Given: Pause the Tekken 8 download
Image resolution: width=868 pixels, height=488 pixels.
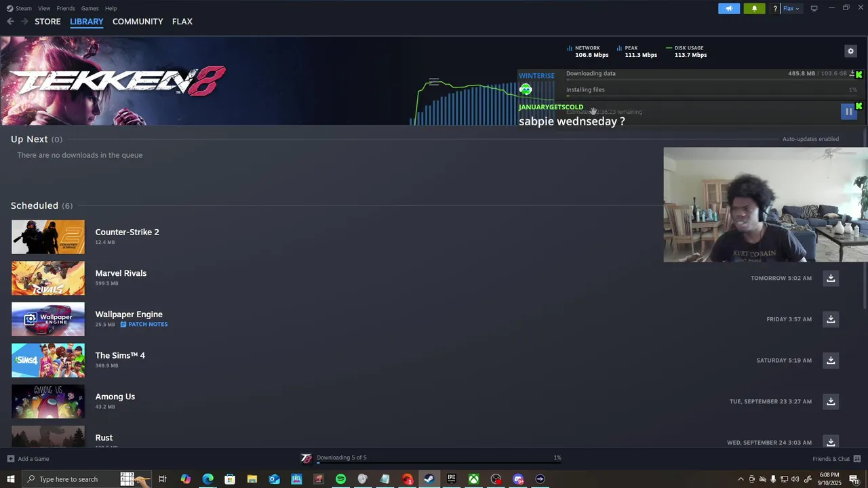Looking at the screenshot, I should [x=848, y=112].
